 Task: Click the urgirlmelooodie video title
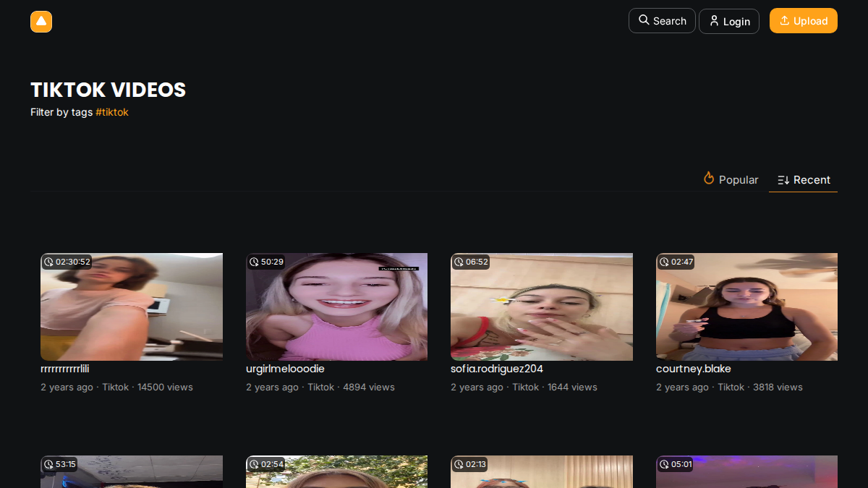285,369
